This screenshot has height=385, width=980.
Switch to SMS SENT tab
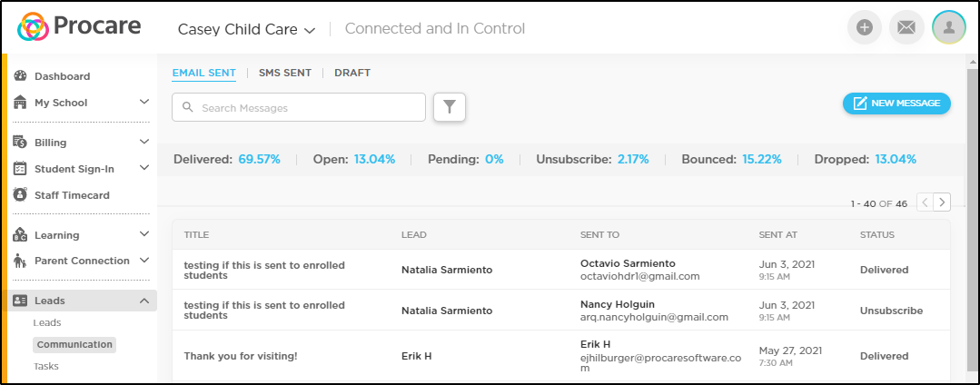point(285,73)
